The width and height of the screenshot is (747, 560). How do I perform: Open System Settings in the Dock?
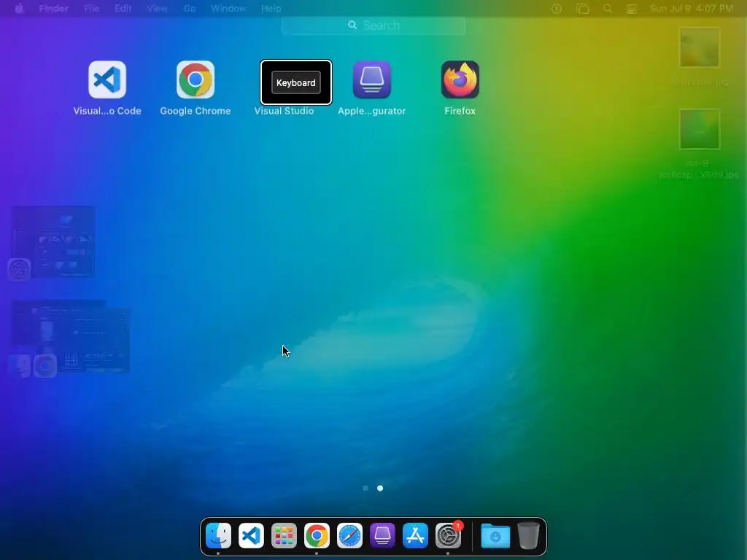[449, 536]
